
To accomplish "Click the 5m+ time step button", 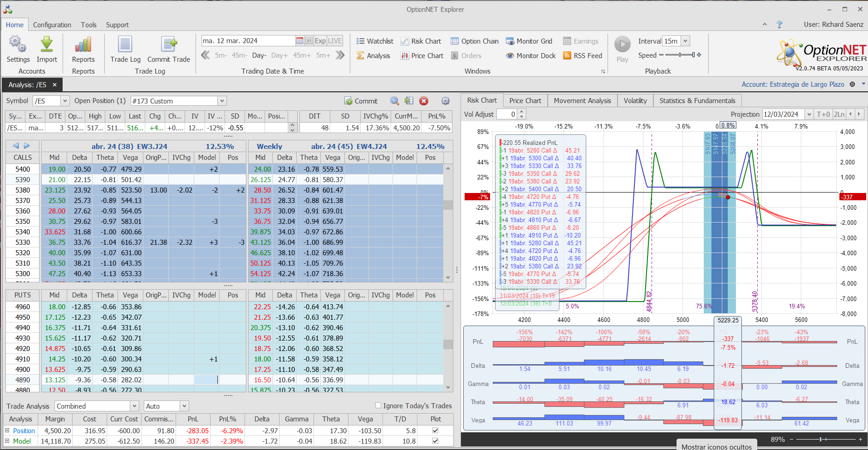I will (323, 55).
